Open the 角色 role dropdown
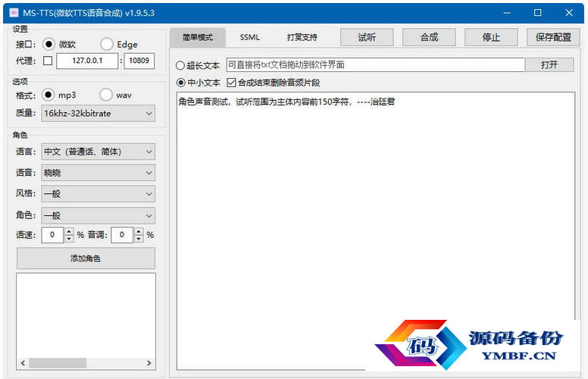The height and width of the screenshot is (379, 588). coord(98,216)
